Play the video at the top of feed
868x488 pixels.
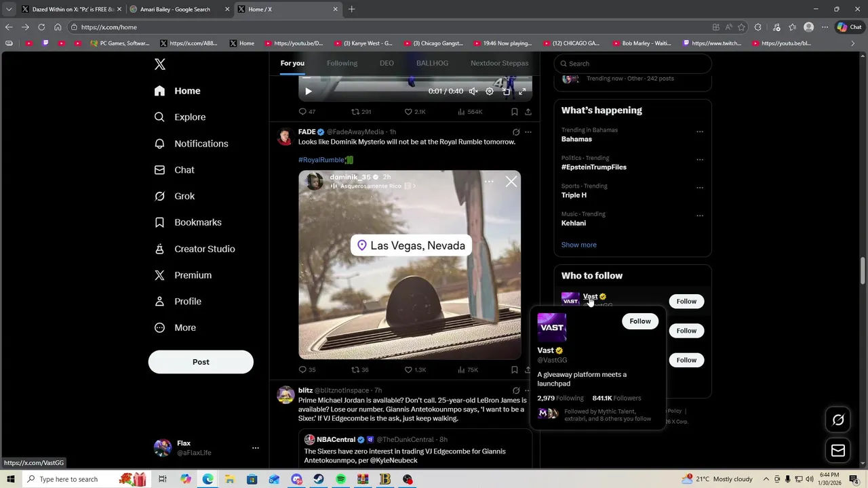(x=308, y=91)
